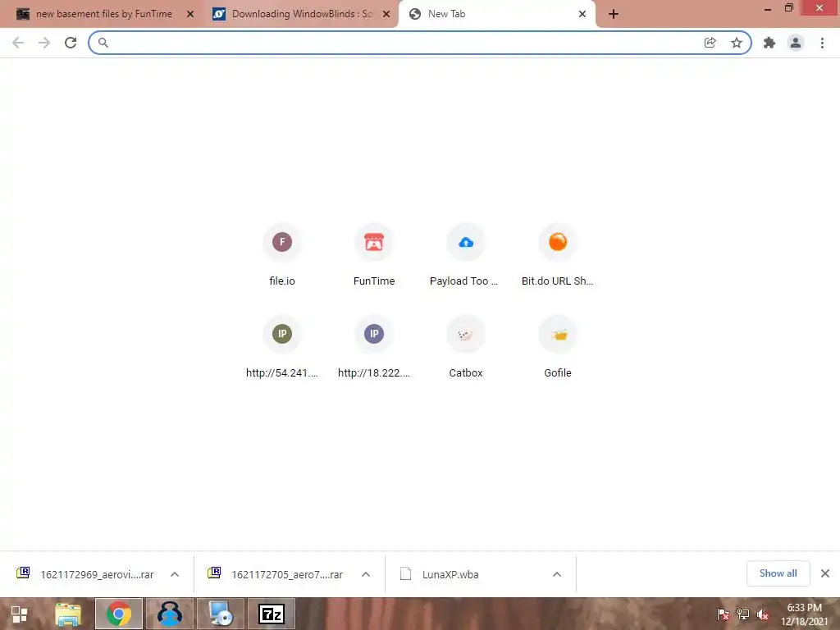Open the Payload Too... shortcut tile
Image resolution: width=840 pixels, height=630 pixels.
(x=466, y=256)
